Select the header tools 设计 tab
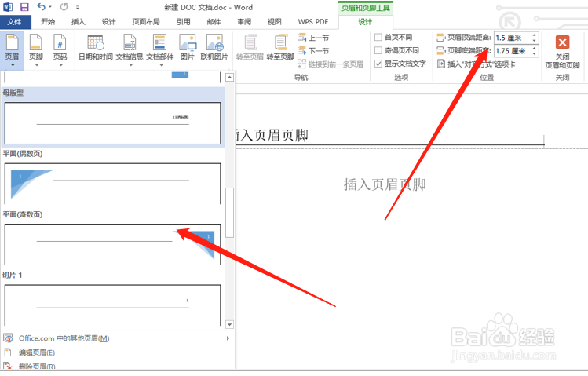Viewport: 588px width, 376px height. click(365, 22)
